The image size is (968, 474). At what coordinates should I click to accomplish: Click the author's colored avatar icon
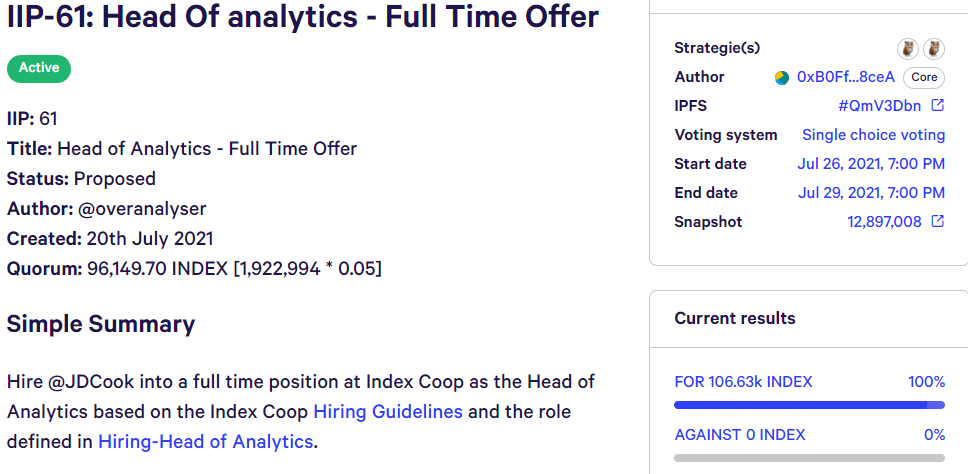(782, 78)
